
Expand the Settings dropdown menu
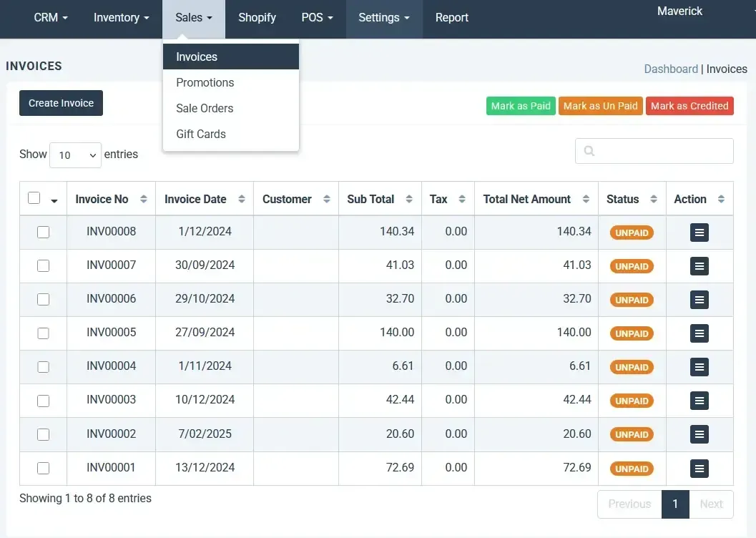(x=384, y=18)
